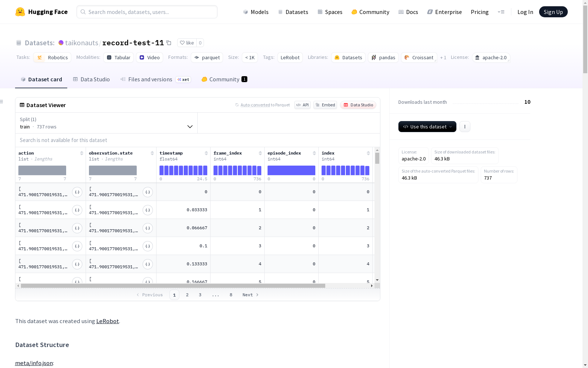Screen dimensions: 588x368
Task: Expand action cell in the 0.1 timestamp row
Action: [77, 246]
